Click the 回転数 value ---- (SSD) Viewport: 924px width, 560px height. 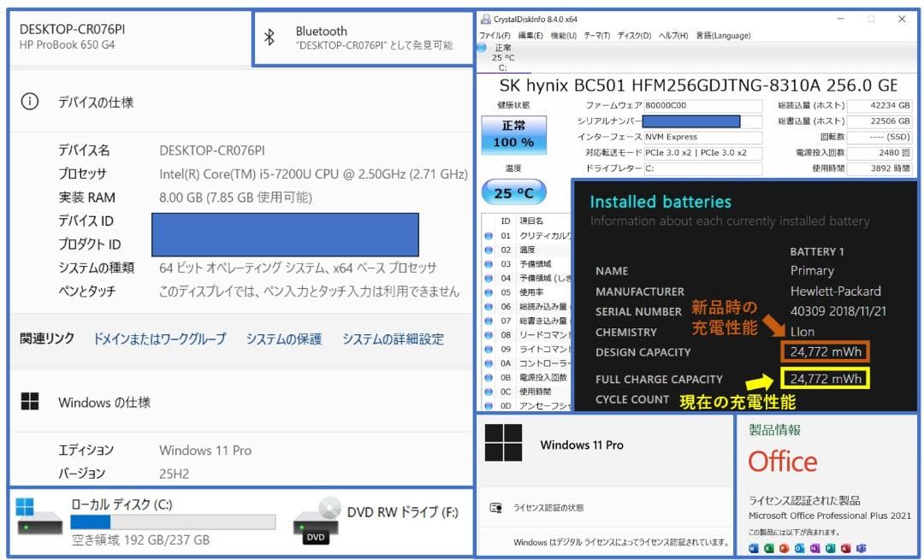click(x=880, y=137)
